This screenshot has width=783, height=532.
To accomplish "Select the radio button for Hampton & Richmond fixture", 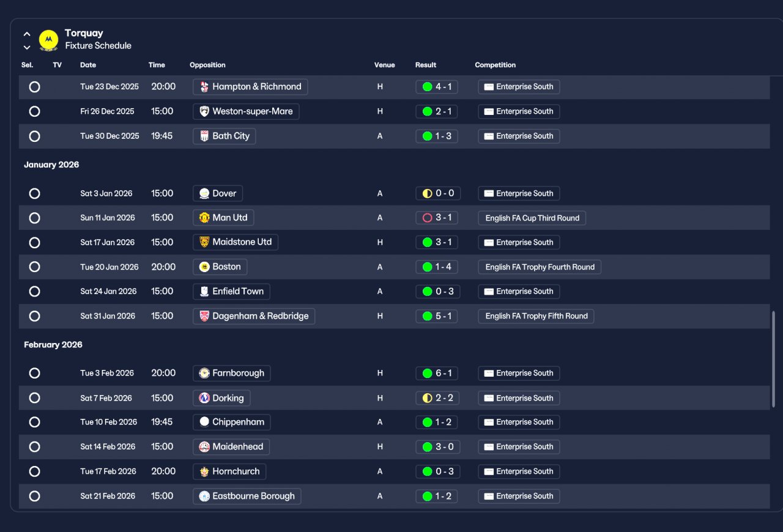I will tap(34, 87).
